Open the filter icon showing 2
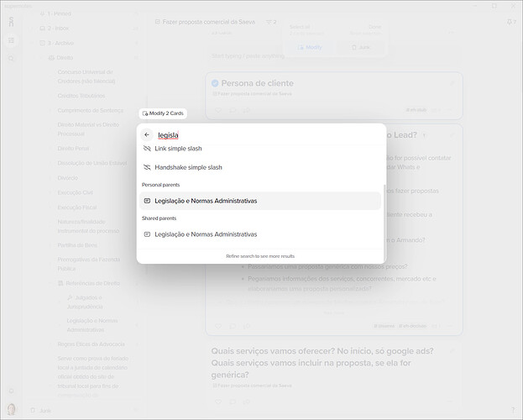Image resolution: width=523 pixels, height=420 pixels. pos(271,22)
